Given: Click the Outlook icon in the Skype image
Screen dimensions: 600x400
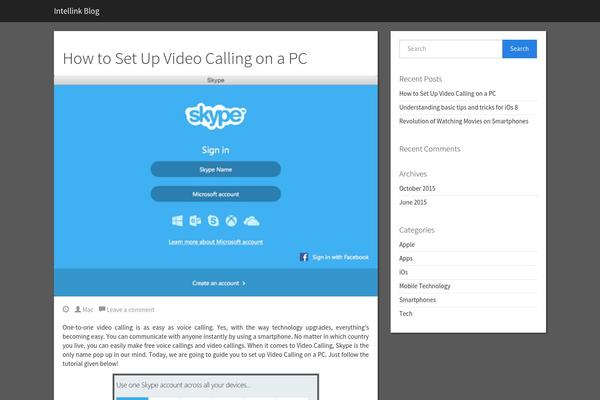Looking at the screenshot, I should tap(195, 221).
